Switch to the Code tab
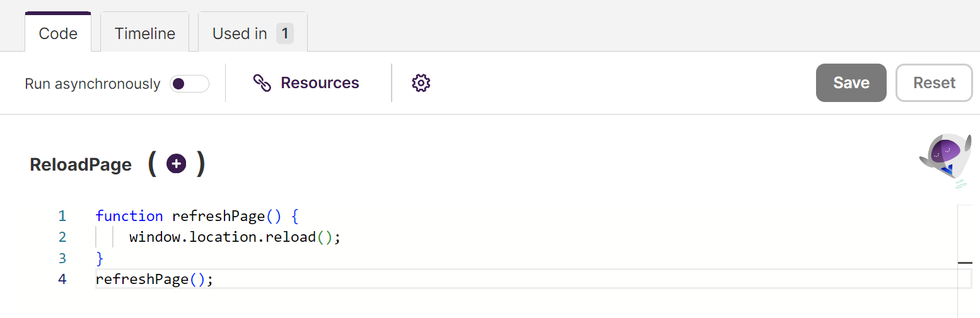 (58, 32)
